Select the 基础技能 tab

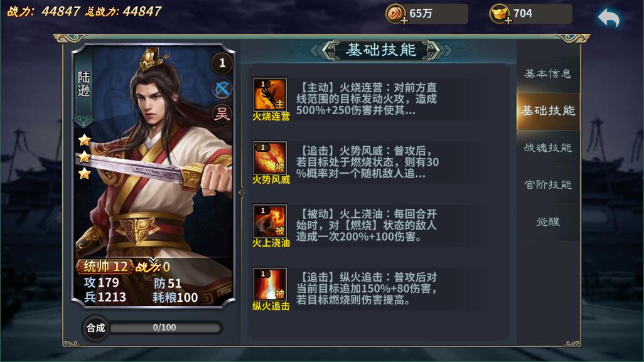tap(548, 111)
